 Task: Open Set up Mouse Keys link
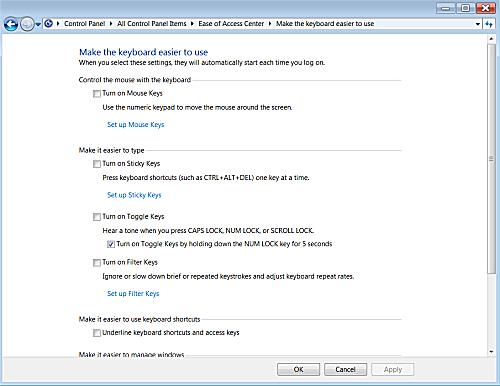136,125
